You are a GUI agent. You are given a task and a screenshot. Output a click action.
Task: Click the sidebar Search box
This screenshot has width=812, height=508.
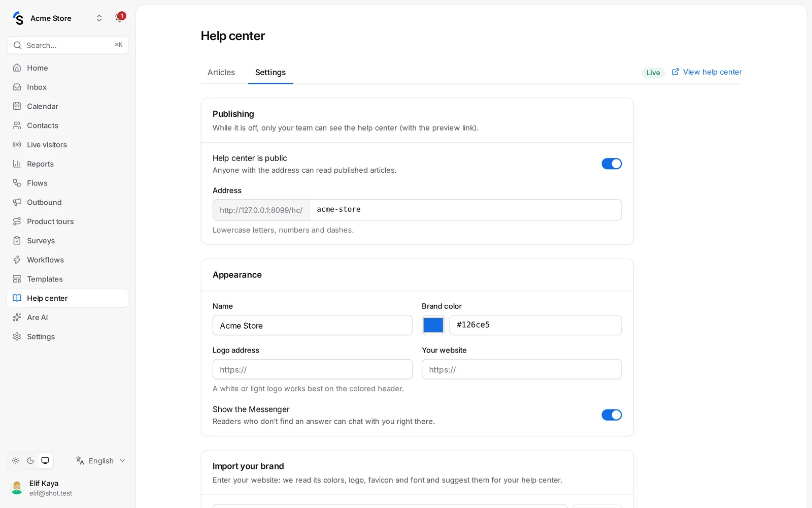pyautogui.click(x=67, y=45)
